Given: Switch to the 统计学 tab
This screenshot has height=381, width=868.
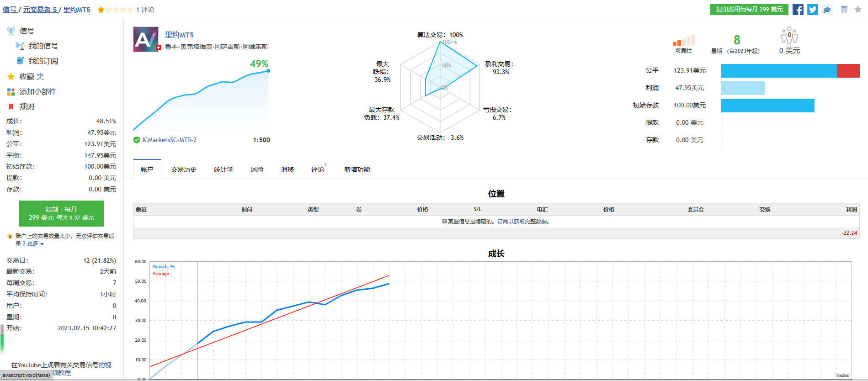Looking at the screenshot, I should click(x=224, y=169).
